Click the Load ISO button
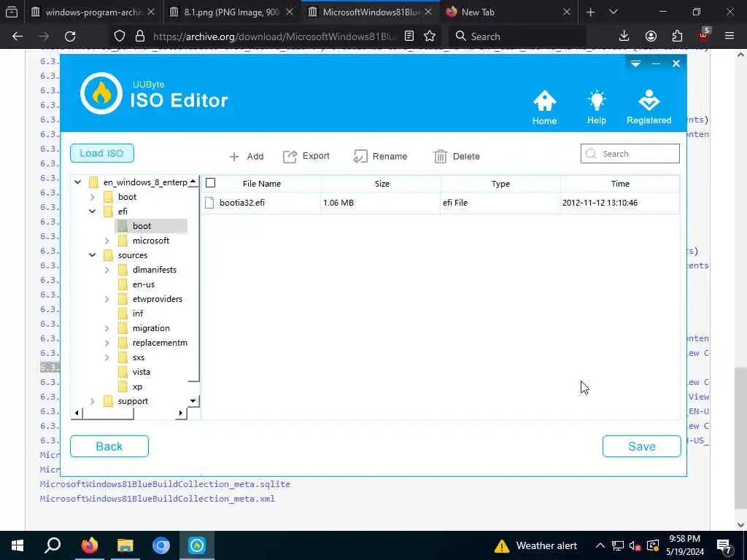 coord(102,153)
